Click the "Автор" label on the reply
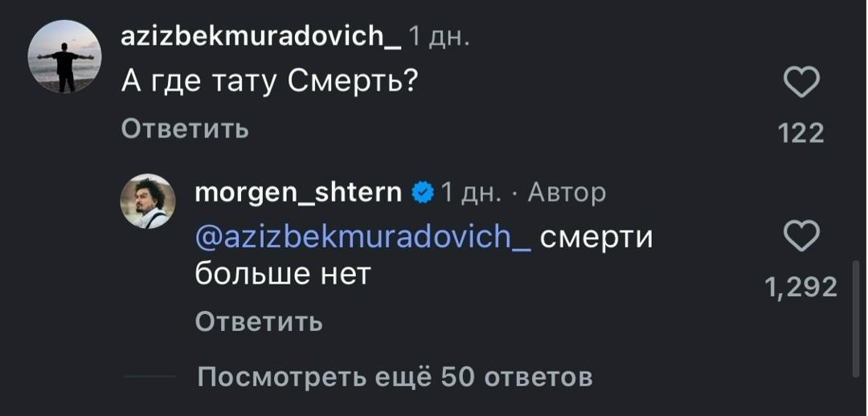Image resolution: width=868 pixels, height=416 pixels. (x=567, y=193)
